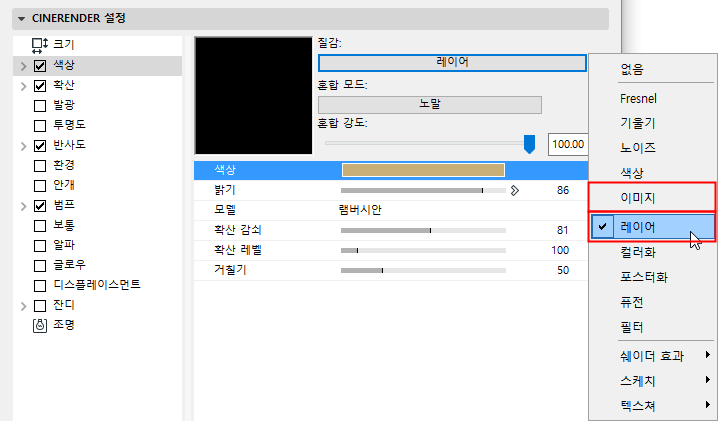Expand the 범프 tree item
Viewport: 718px width, 421px height.
click(23, 206)
